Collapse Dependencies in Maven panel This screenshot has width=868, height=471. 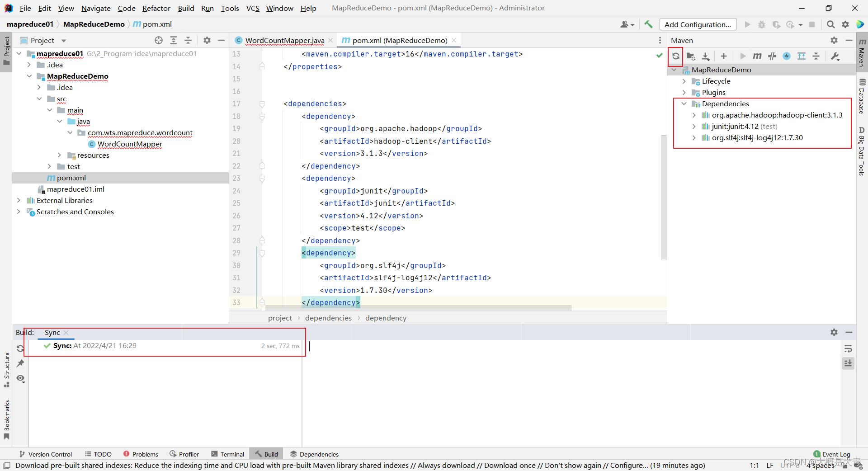pos(684,104)
